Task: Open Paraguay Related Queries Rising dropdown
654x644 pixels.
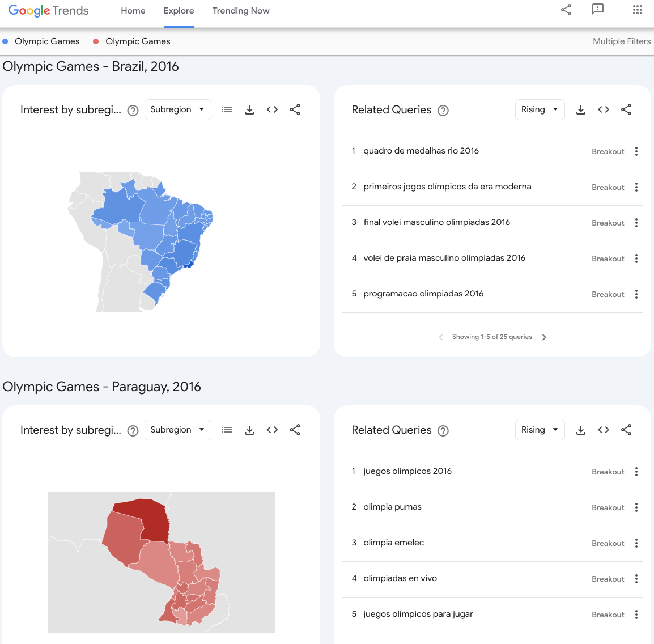Action: tap(540, 430)
